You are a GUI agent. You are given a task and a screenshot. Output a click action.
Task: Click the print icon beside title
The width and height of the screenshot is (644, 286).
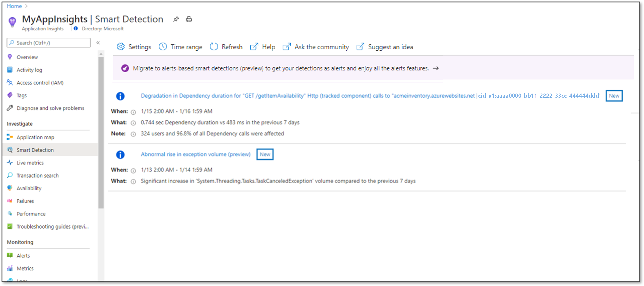click(x=189, y=19)
